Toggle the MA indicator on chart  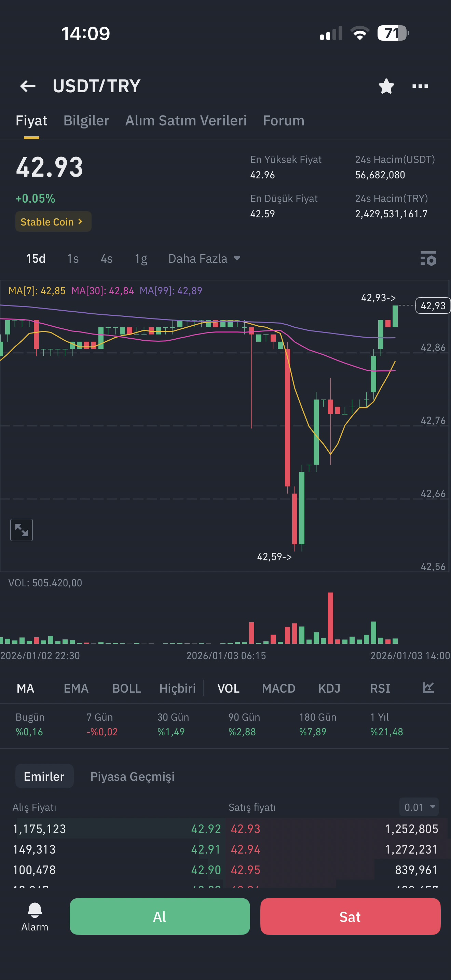coord(26,688)
